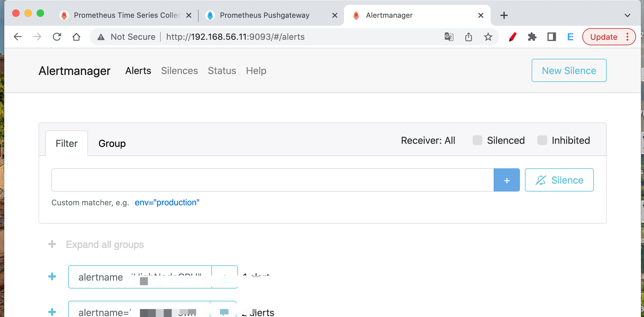Toggle the browser side panel icon
Screen dimensions: 644x317
coord(552,37)
